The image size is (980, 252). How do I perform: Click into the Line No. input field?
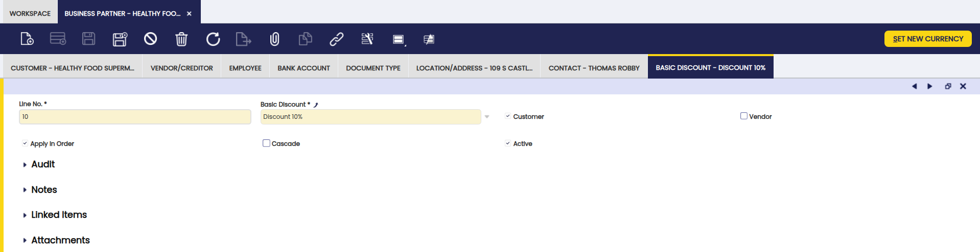135,117
